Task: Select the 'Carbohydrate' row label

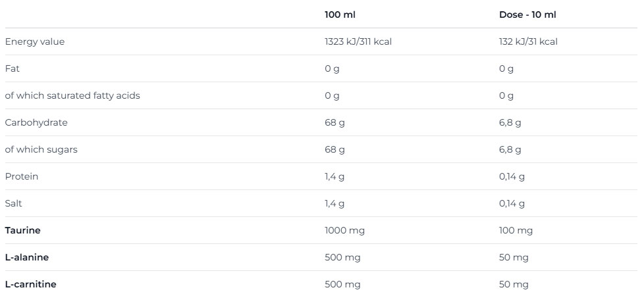Action: 36,122
